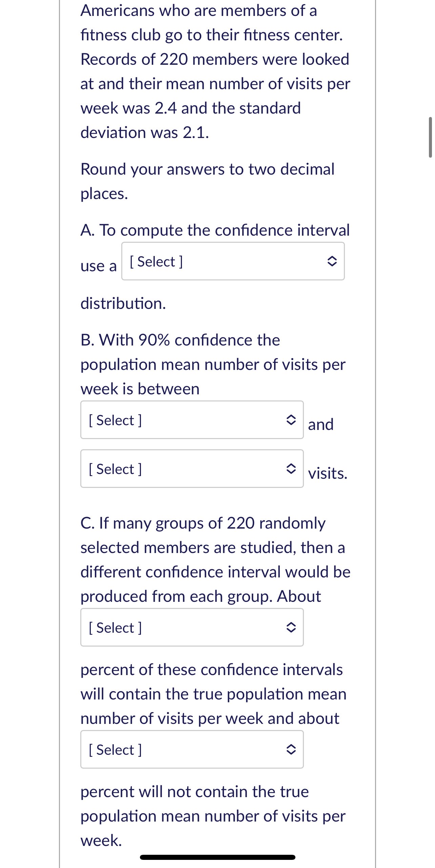The width and height of the screenshot is (435, 868).
Task: Open the percent-not-containing-mean dropdown
Action: click(x=192, y=750)
